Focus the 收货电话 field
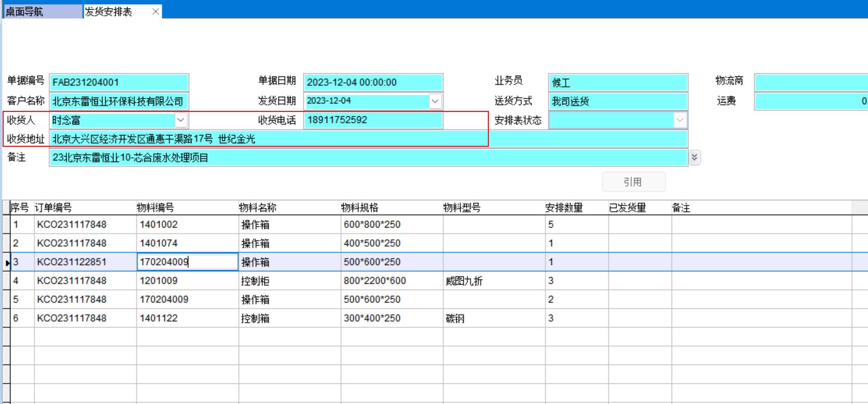Screen dimensions: 868x404 coord(372,120)
